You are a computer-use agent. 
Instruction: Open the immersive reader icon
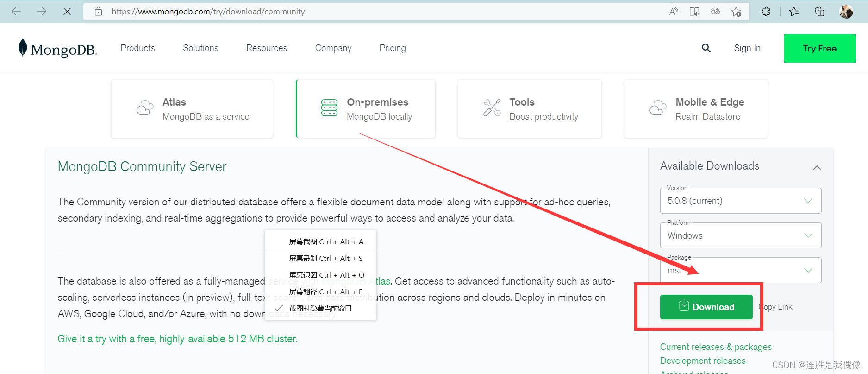click(694, 12)
